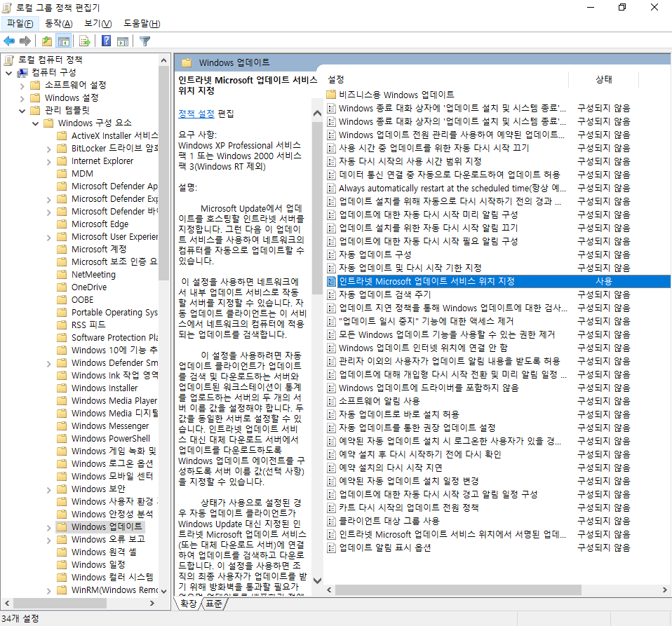Click policy icon for 업데이트 알림 표시 옵션

pos(331,547)
